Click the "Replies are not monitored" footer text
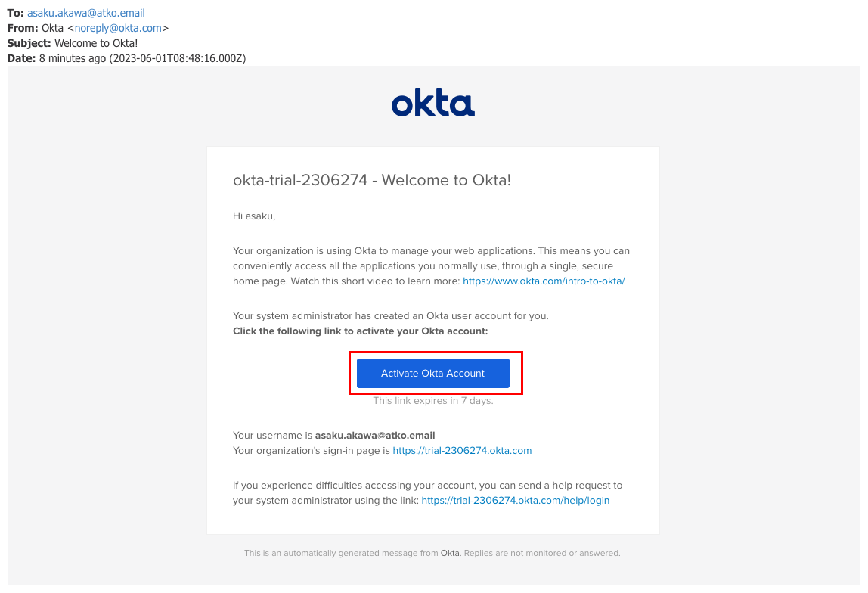This screenshot has width=868, height=593. point(541,553)
